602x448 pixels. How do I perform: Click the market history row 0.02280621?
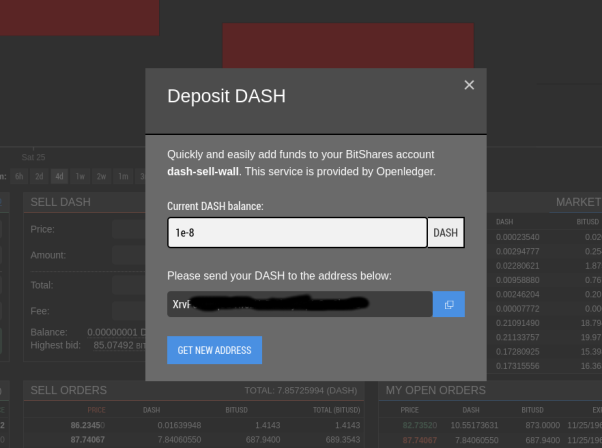coord(544,266)
